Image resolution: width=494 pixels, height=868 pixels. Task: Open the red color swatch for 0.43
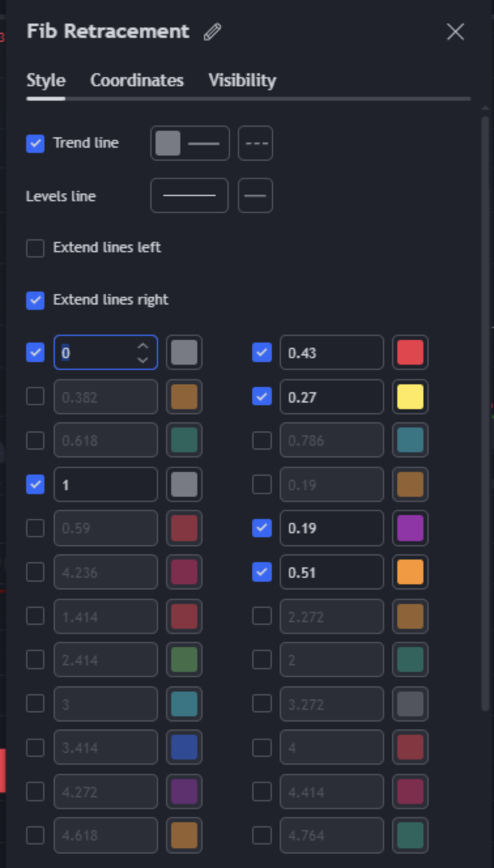(x=410, y=353)
